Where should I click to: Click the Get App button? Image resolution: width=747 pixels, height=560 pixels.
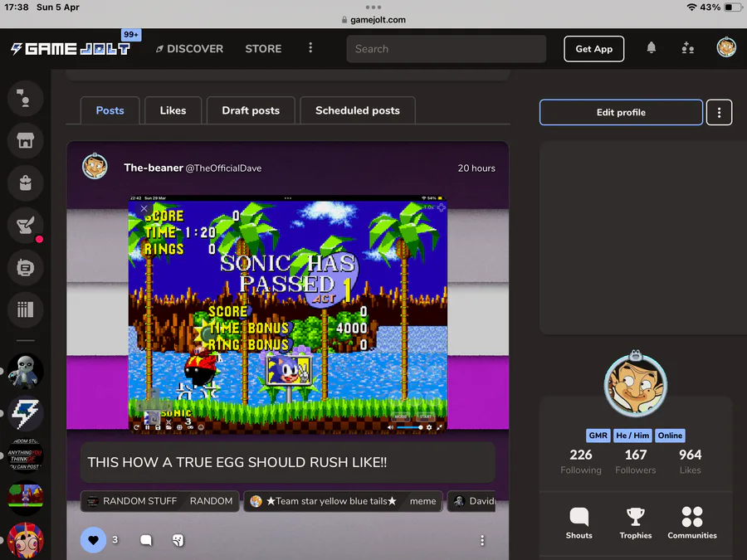pos(593,49)
